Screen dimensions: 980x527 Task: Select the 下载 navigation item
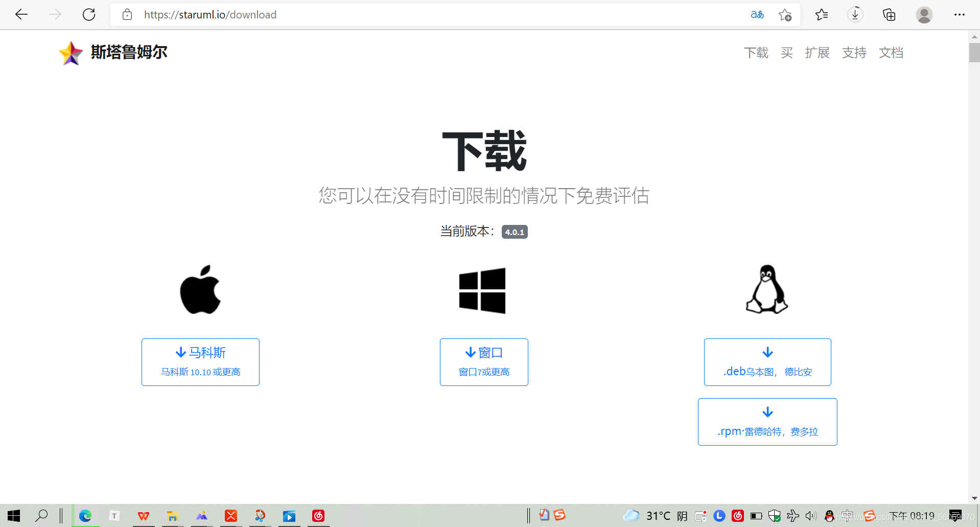(756, 53)
